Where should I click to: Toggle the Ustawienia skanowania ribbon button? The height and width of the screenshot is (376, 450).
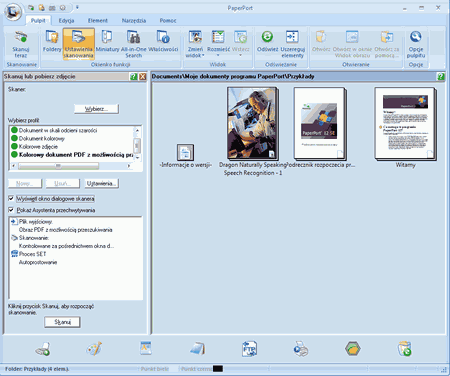pos(79,44)
